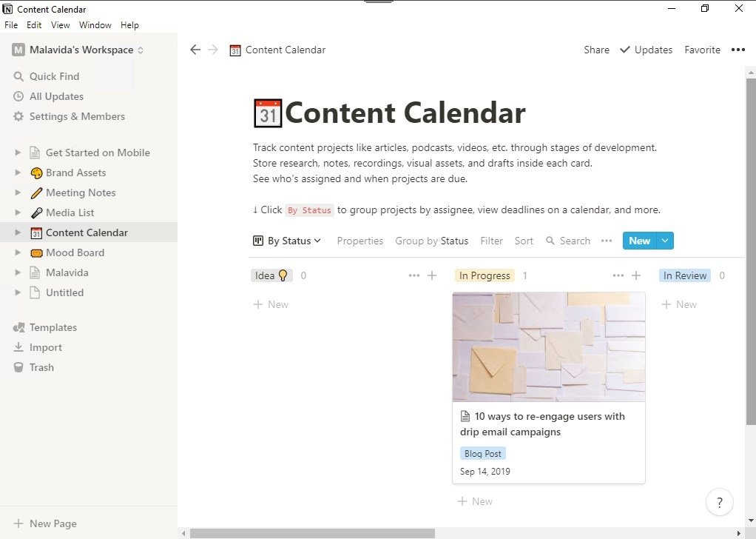756x539 pixels.
Task: Go back using the left arrow icon
Action: click(x=195, y=50)
